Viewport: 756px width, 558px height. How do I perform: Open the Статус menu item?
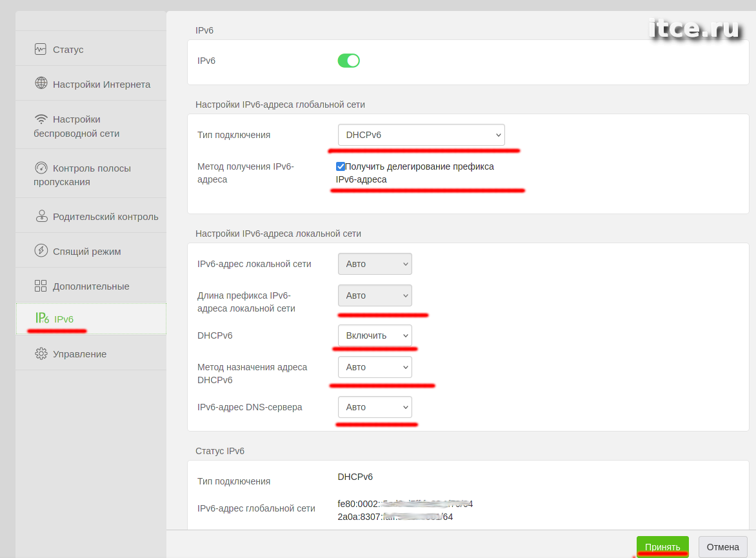click(91, 49)
